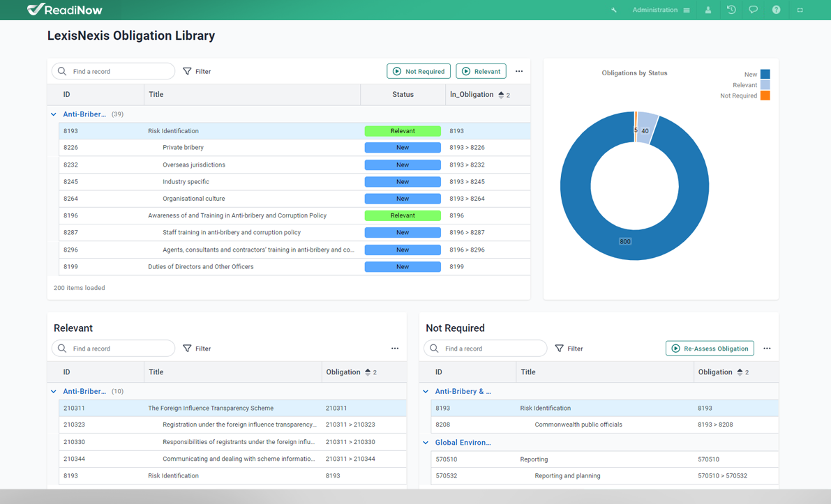831x504 pixels.
Task: Open the Anti-Bribery (39) group link
Action: click(84, 114)
